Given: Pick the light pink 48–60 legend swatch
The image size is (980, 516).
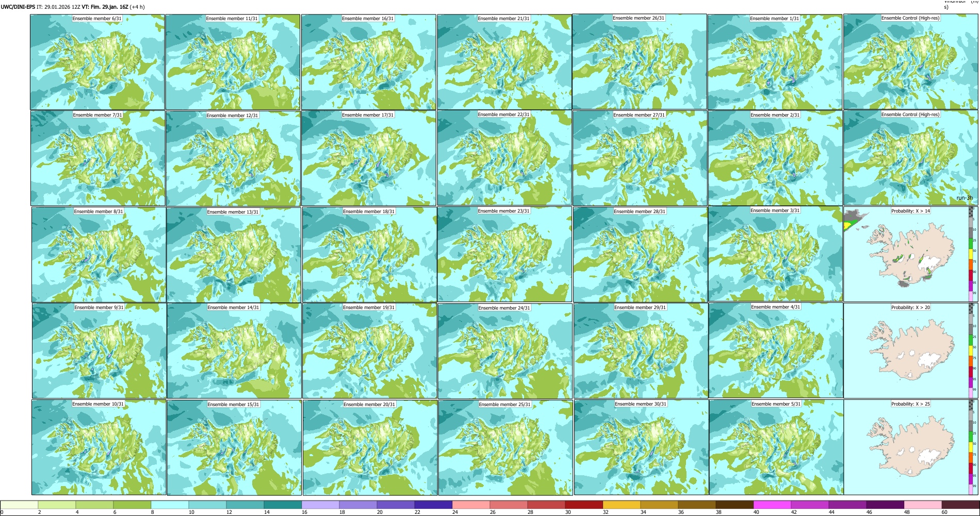Looking at the screenshot, I should pos(923,505).
